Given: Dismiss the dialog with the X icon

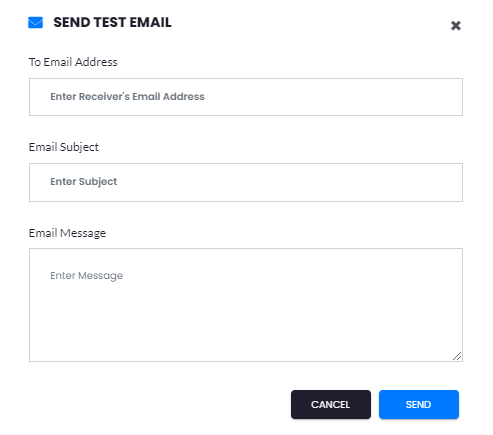Looking at the screenshot, I should [x=456, y=26].
